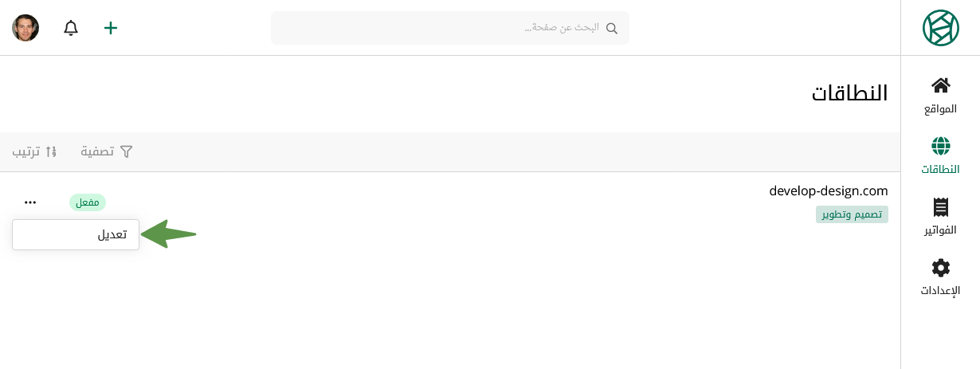980x369 pixels.
Task: Select the النطاقات globe icon
Action: tap(940, 146)
